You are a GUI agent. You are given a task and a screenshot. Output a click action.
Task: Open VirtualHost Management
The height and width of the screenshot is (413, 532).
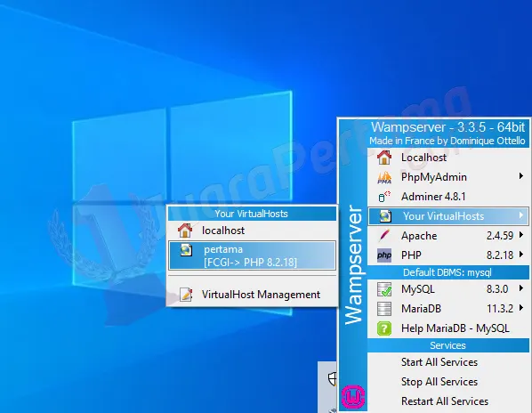pyautogui.click(x=252, y=295)
